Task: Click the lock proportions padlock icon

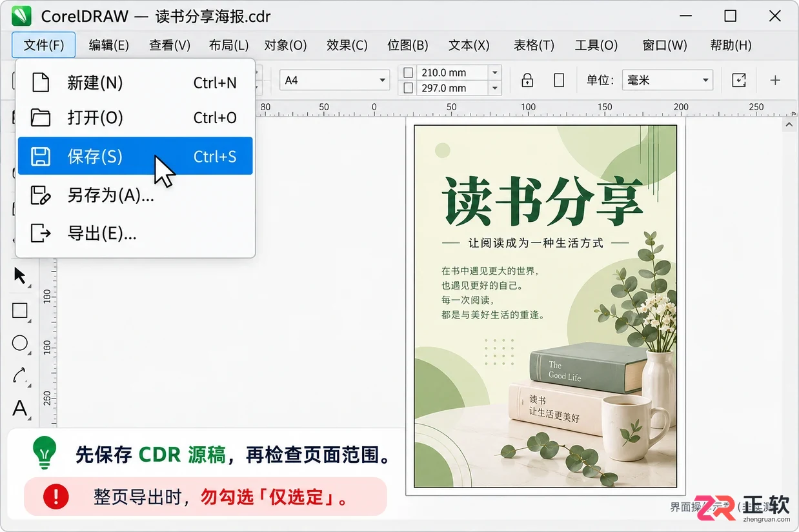Action: click(x=527, y=81)
